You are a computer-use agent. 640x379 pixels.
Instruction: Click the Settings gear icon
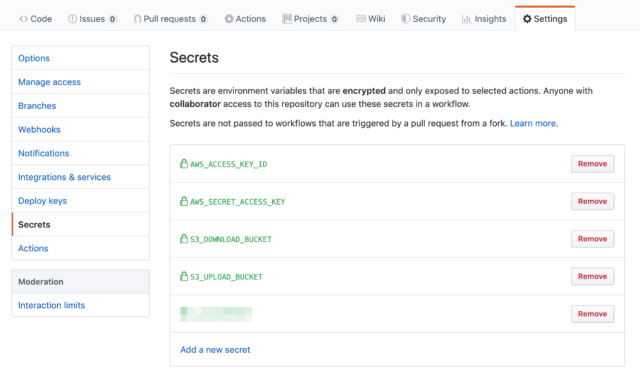click(527, 19)
